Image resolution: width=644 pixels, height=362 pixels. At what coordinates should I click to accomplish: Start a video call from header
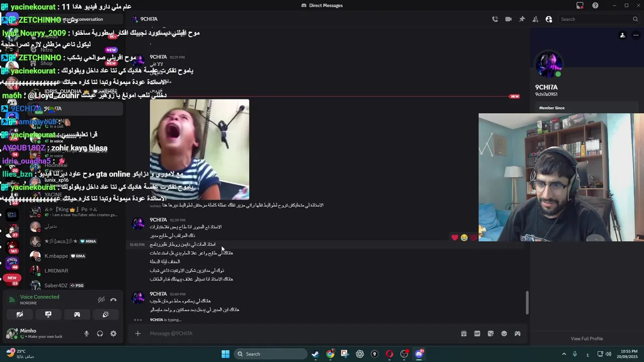tap(508, 19)
